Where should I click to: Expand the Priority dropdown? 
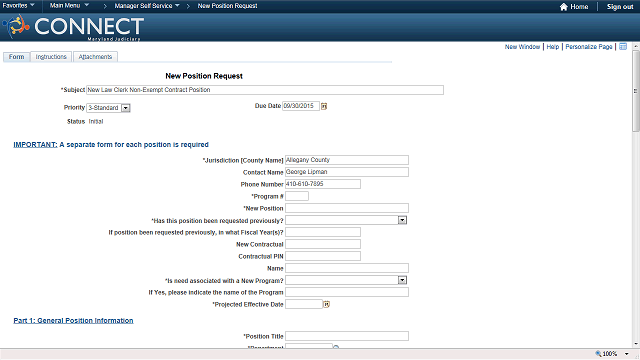126,108
